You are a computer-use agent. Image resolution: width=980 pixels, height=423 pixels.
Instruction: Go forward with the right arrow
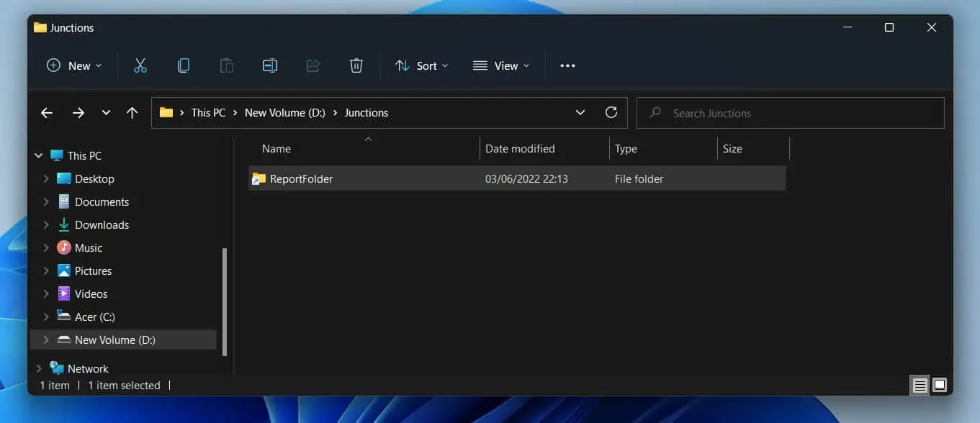click(78, 113)
